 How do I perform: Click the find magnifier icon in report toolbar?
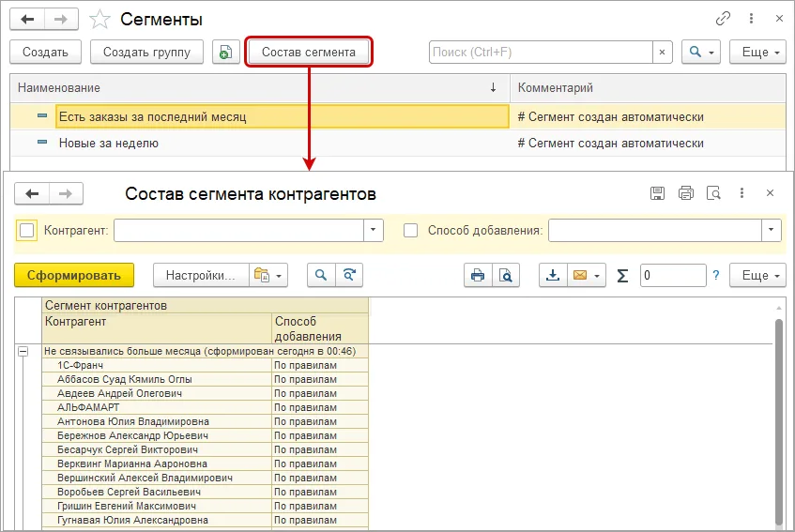tap(321, 275)
